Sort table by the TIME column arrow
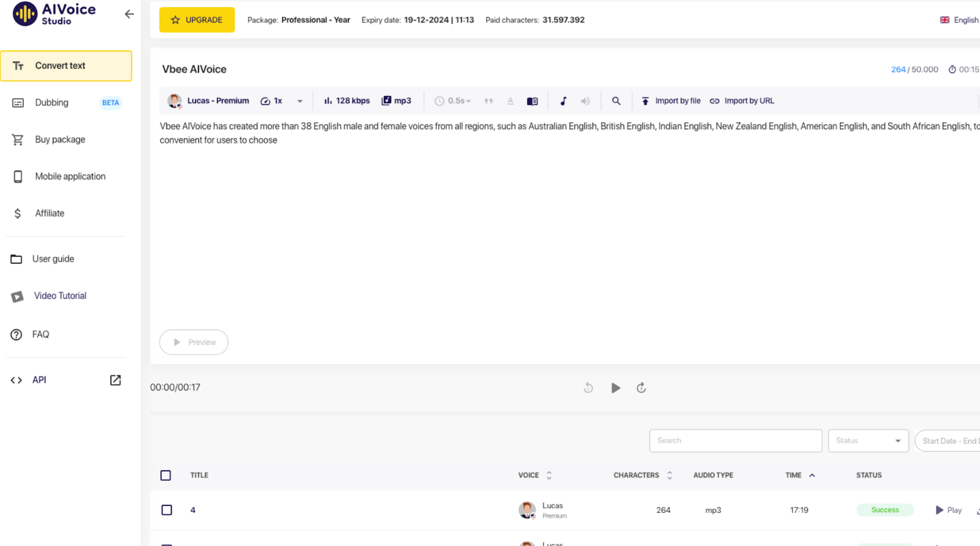Viewport: 980px width, 546px height. coord(812,476)
